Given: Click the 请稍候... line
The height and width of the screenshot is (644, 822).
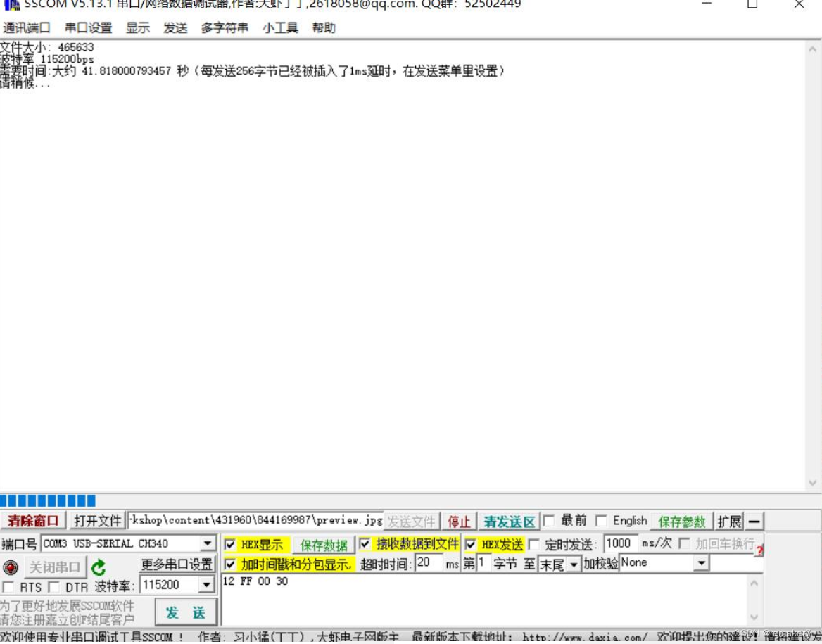Looking at the screenshot, I should pyautogui.click(x=25, y=83).
